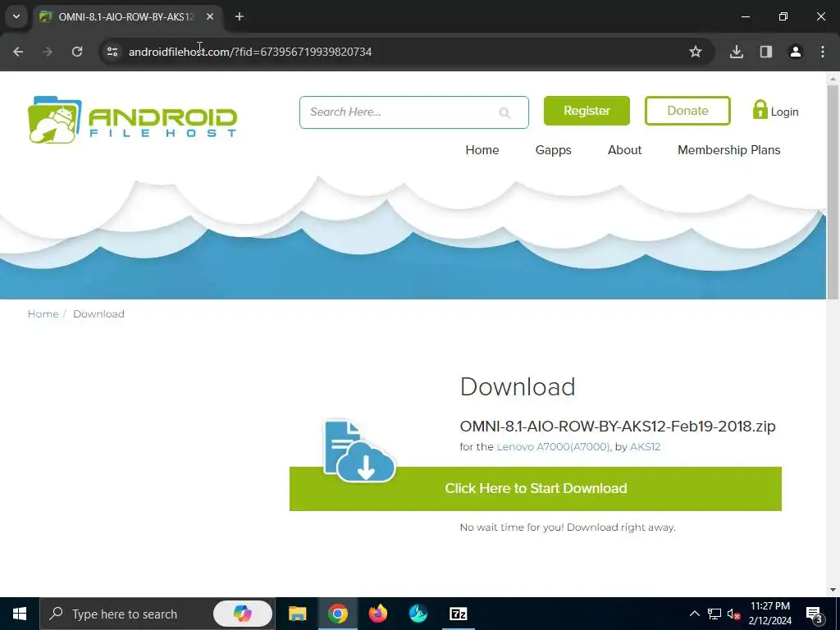The height and width of the screenshot is (630, 840).
Task: Open Windows Start menu
Action: [20, 614]
